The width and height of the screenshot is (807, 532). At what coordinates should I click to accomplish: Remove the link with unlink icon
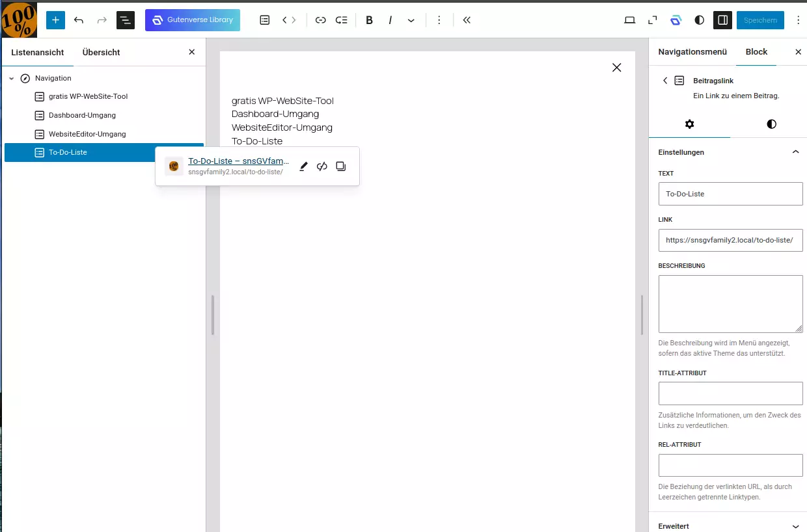[x=321, y=166]
